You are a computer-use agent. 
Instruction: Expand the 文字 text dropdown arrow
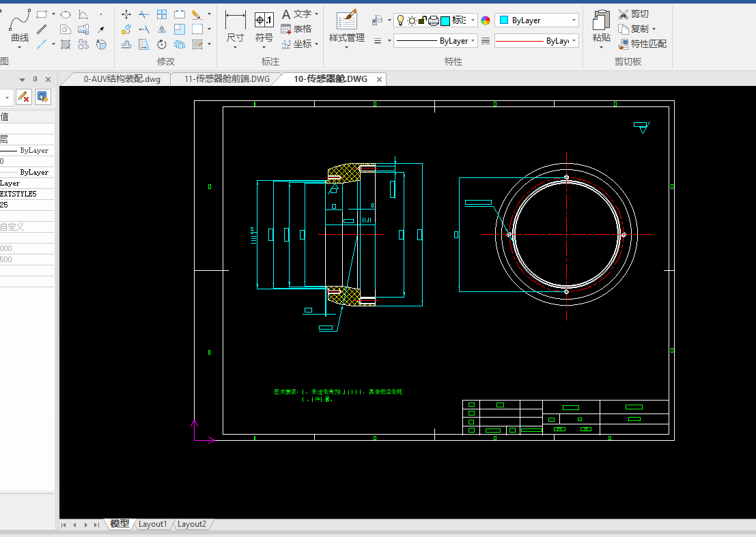pos(316,14)
